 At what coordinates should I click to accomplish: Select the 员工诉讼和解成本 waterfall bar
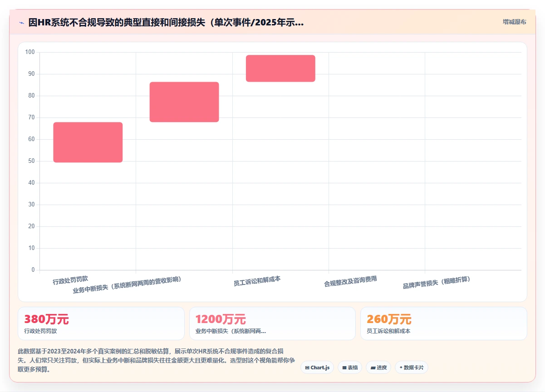point(280,69)
